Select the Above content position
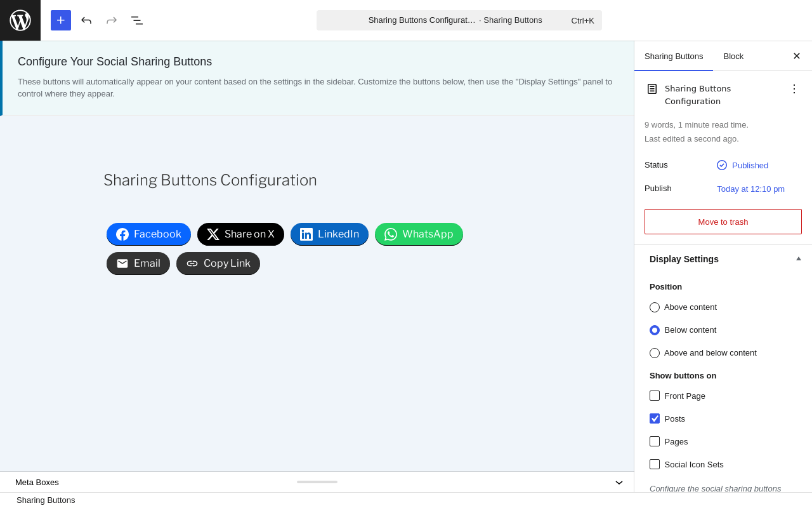Image resolution: width=812 pixels, height=508 pixels. 655,307
